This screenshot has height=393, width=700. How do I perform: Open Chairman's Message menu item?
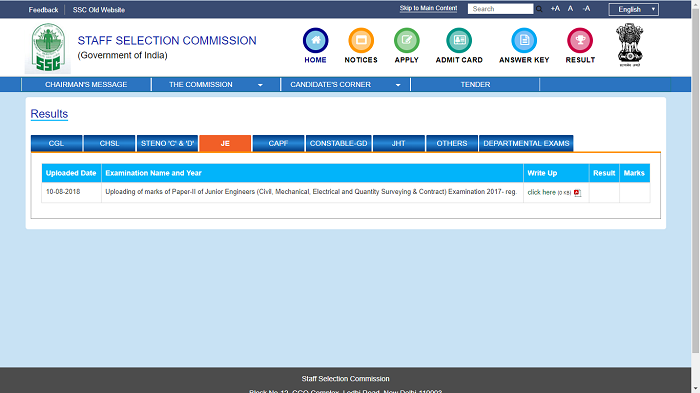tap(86, 84)
